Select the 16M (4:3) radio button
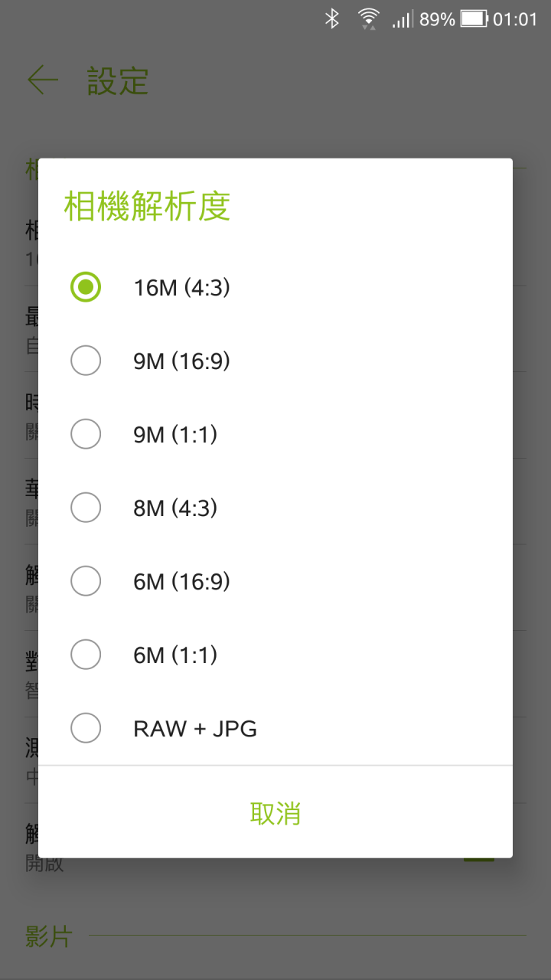This screenshot has height=980, width=551. 86,287
